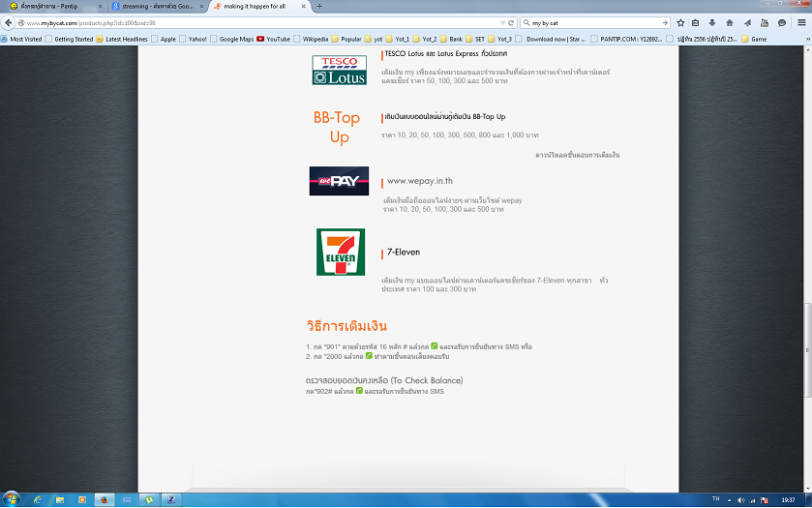Click the 7-Eleven heading text
Screen dimensions: 812x508
tap(404, 253)
